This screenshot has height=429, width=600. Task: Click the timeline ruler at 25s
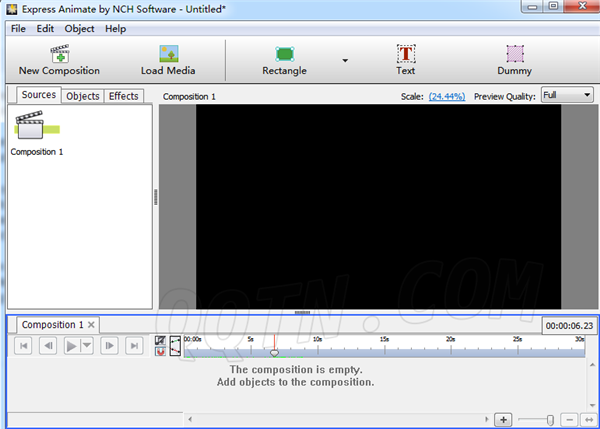click(517, 339)
